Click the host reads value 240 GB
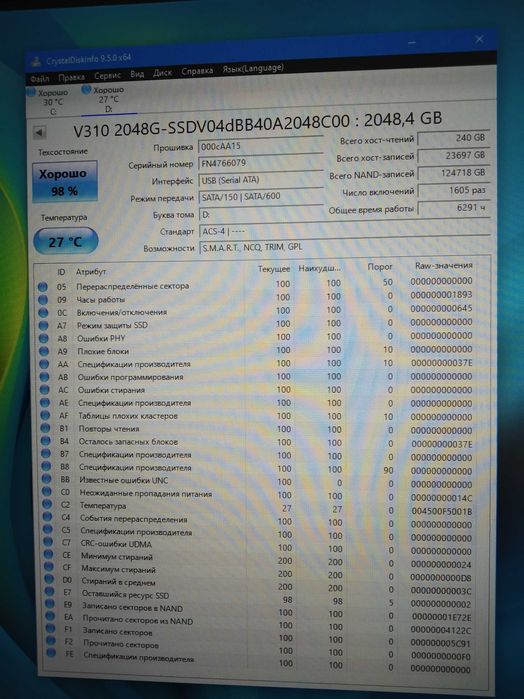524x699 pixels. [454, 138]
